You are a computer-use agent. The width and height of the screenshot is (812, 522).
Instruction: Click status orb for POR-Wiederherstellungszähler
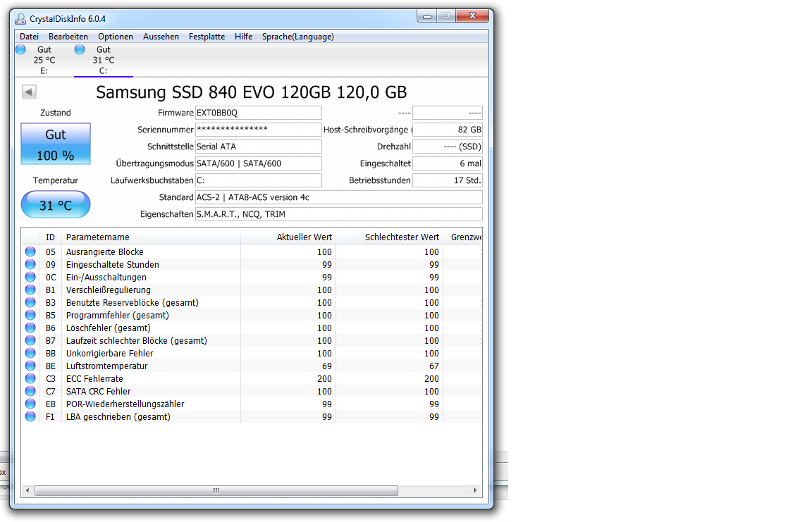(30, 404)
